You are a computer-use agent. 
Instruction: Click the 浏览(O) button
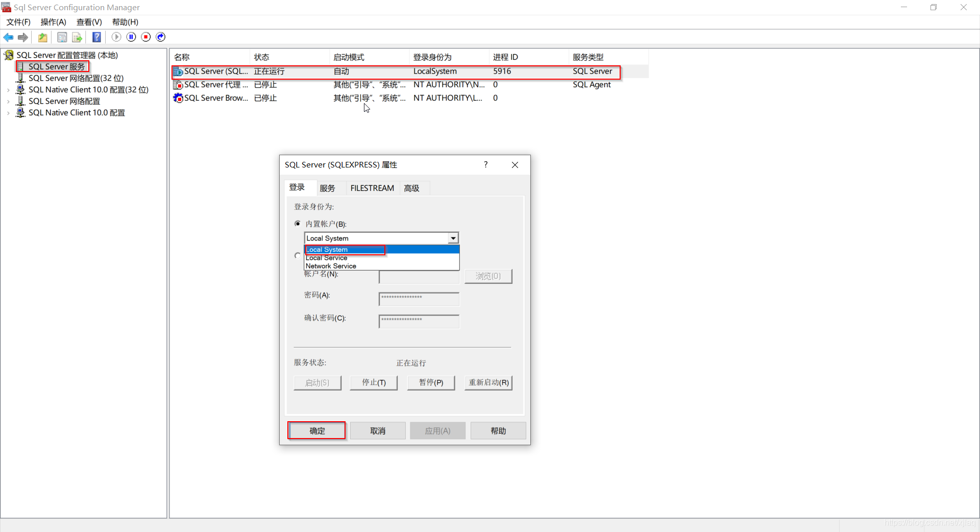coord(488,276)
